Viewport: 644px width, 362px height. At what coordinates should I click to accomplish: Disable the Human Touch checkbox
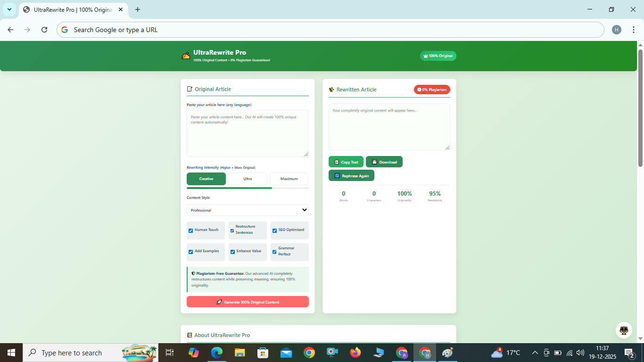190,230
